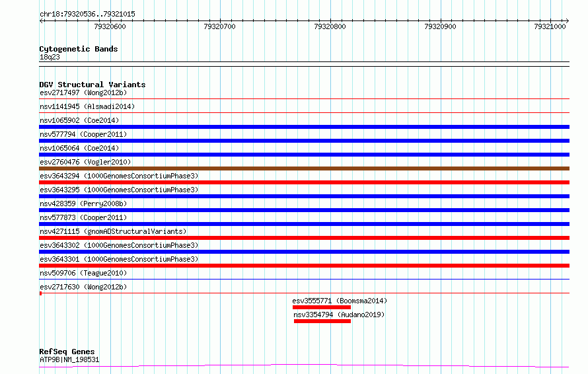The height and width of the screenshot is (374, 588).
Task: Open esv2717630 (Wong2012b) label
Action: (x=83, y=287)
